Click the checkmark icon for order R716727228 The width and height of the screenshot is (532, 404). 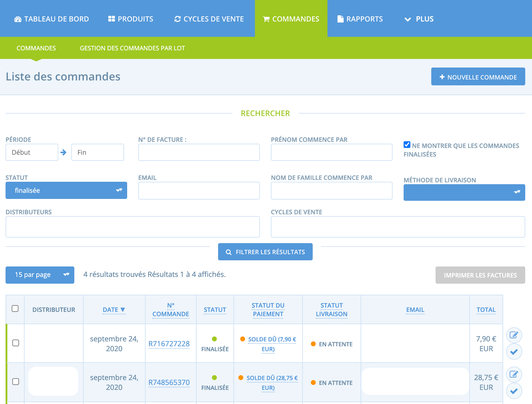click(x=514, y=352)
